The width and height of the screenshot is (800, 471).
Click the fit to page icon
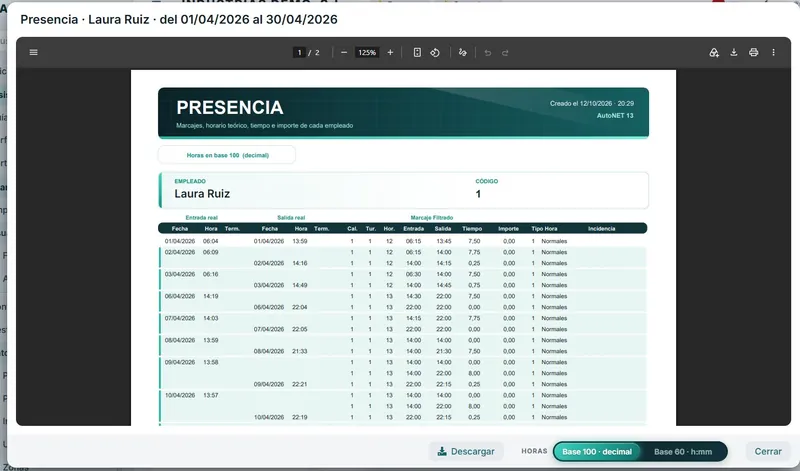417,53
